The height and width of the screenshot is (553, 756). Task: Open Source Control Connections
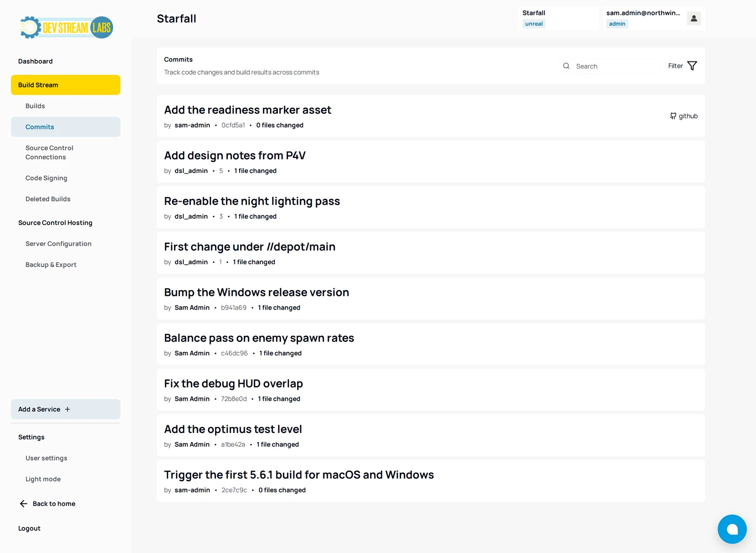pos(49,153)
